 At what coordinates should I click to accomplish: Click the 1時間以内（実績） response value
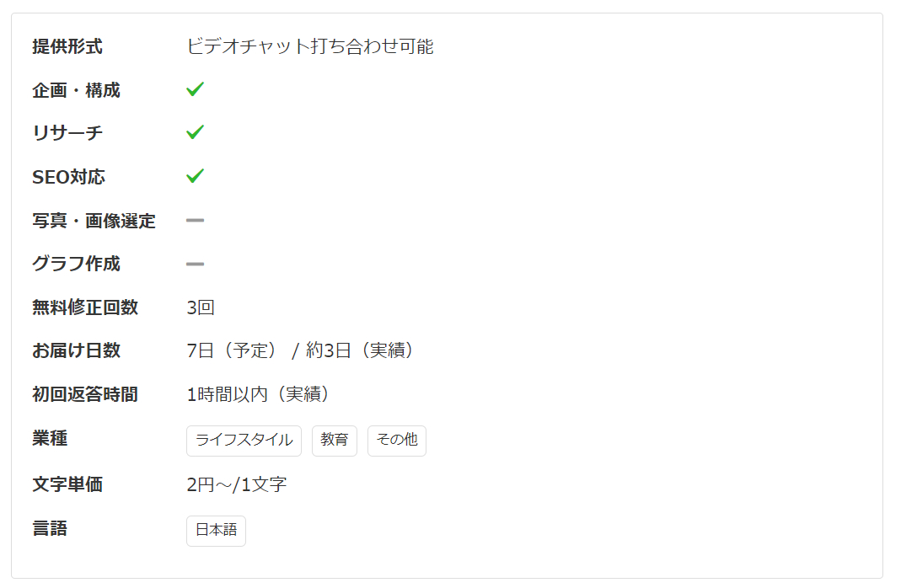click(257, 394)
